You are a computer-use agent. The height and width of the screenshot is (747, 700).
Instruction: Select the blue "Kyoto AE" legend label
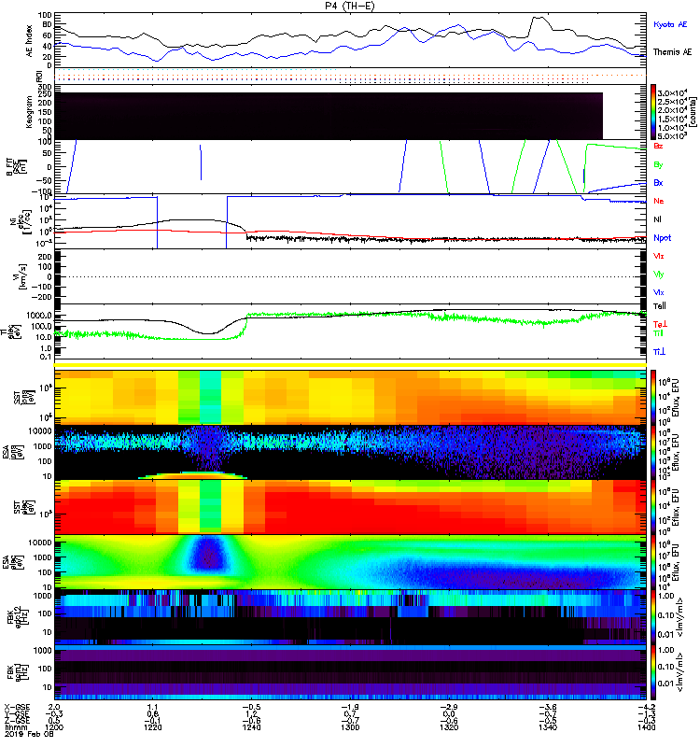[x=670, y=24]
